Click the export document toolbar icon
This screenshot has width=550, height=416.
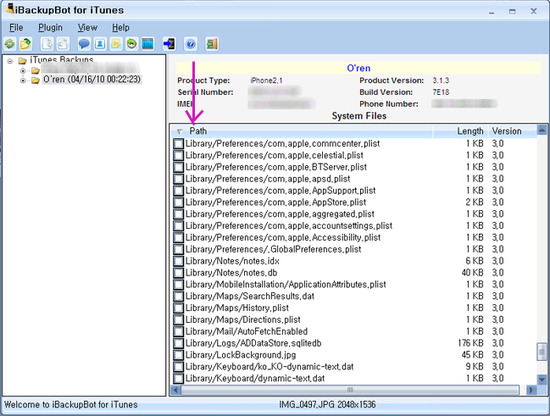47,44
